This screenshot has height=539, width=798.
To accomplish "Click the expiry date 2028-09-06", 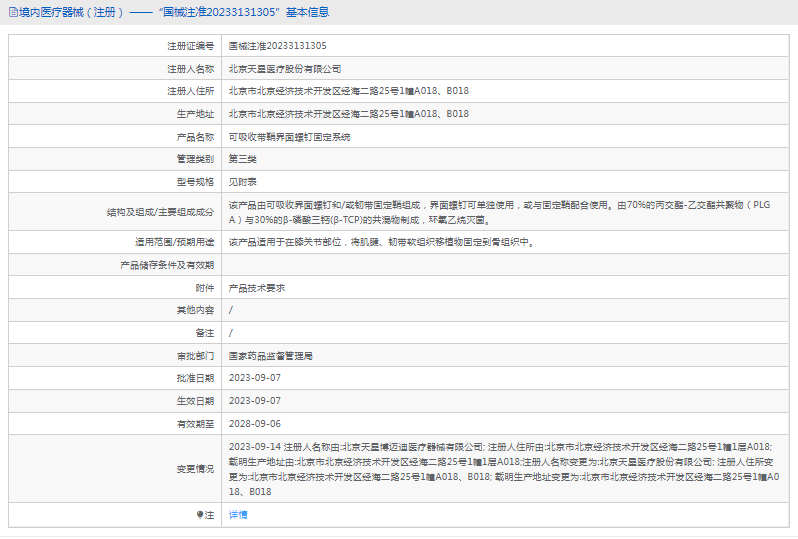I will coord(254,423).
